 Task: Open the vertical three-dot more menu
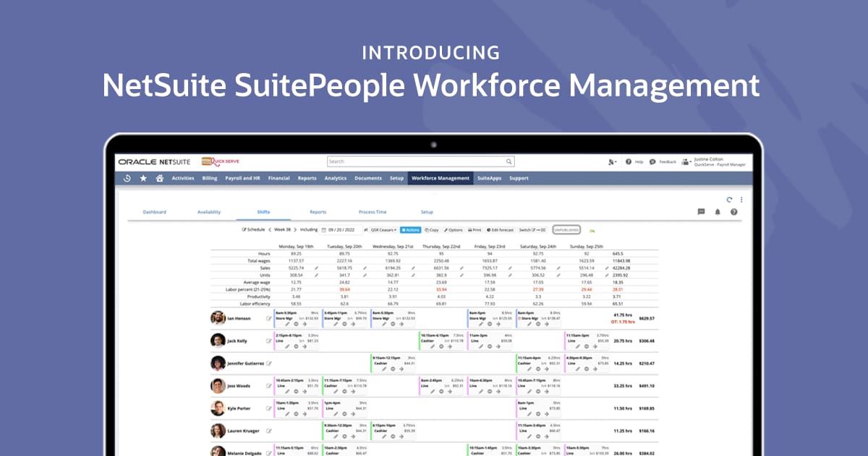741,199
